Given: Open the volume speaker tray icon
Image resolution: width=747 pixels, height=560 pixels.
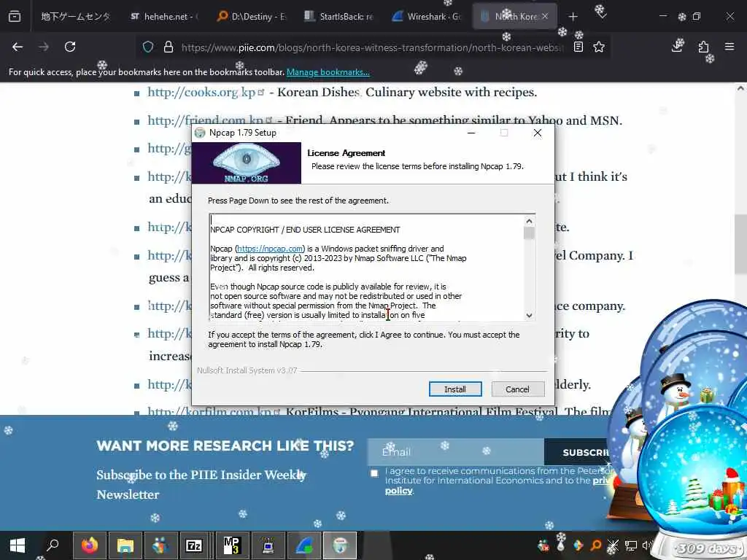Looking at the screenshot, I should pos(646,545).
